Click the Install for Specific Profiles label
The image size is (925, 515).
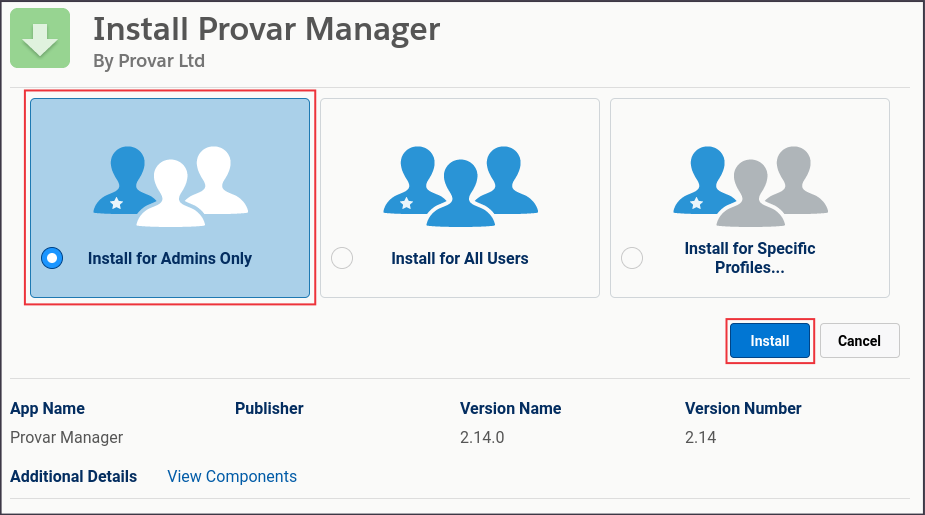(x=750, y=258)
